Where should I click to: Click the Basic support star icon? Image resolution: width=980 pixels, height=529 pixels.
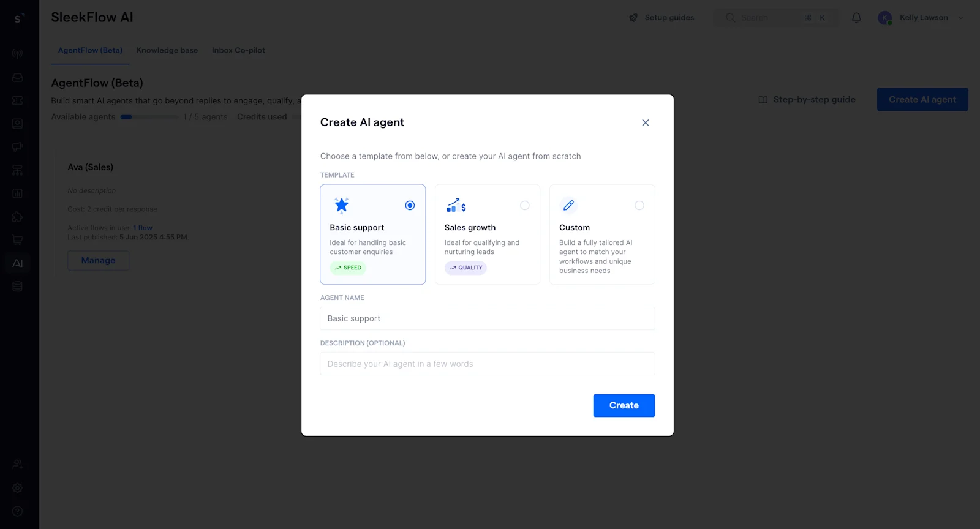coord(341,205)
